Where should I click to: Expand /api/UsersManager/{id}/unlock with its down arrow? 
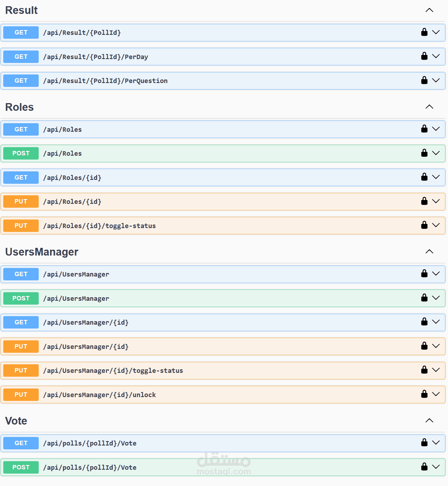pos(436,394)
